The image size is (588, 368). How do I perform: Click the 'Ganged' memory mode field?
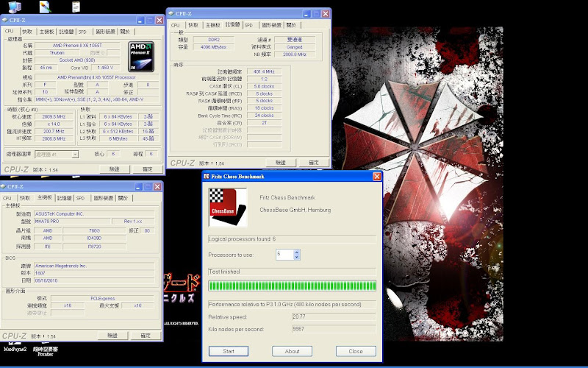point(295,47)
